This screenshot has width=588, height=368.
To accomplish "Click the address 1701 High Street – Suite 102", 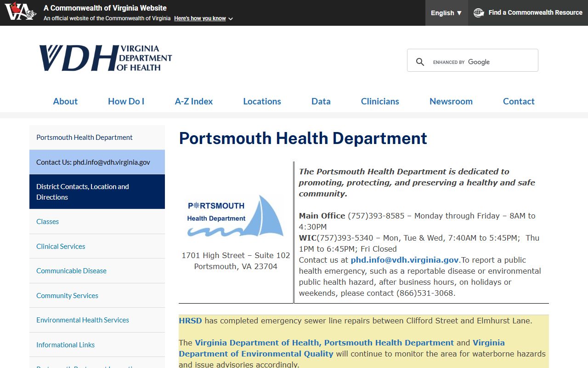I will pos(236,255).
